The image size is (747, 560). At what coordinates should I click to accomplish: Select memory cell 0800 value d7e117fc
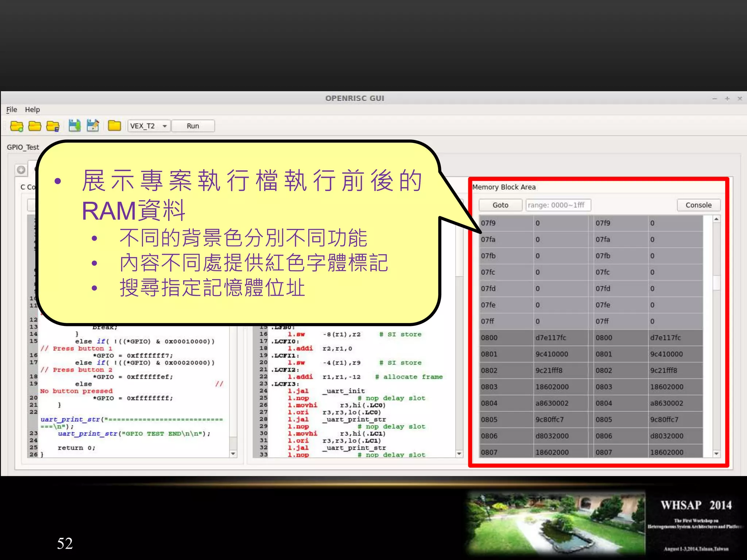click(551, 338)
